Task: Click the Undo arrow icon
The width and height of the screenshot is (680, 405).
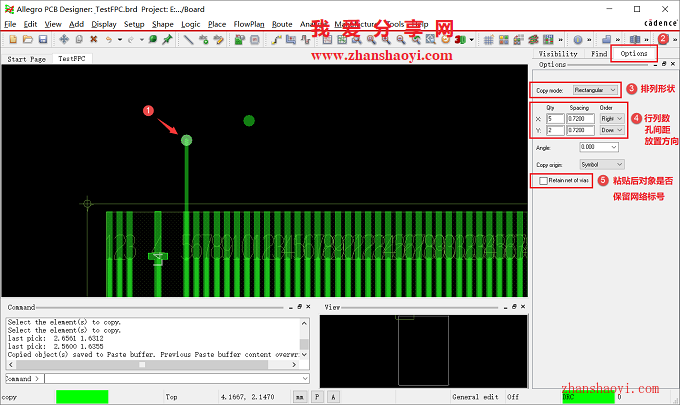Action: [108, 39]
